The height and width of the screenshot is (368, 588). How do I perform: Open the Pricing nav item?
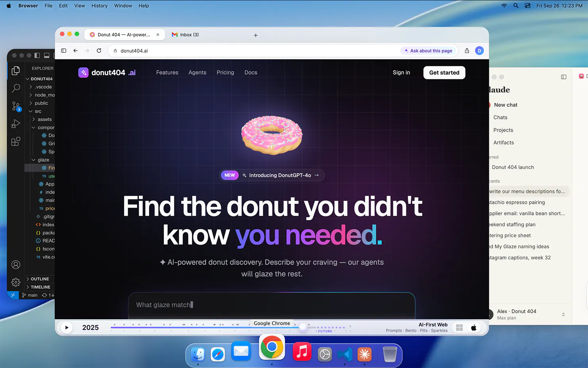(225, 73)
